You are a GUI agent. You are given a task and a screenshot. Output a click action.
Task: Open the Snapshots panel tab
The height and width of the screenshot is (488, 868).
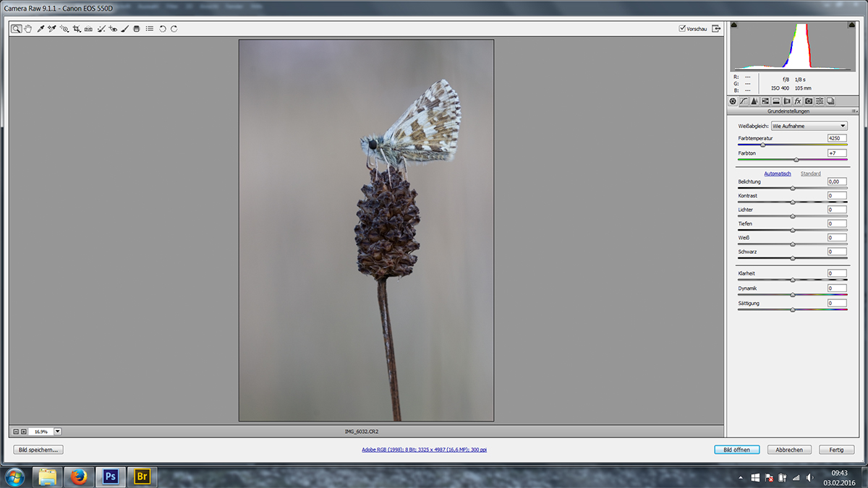pos(830,101)
